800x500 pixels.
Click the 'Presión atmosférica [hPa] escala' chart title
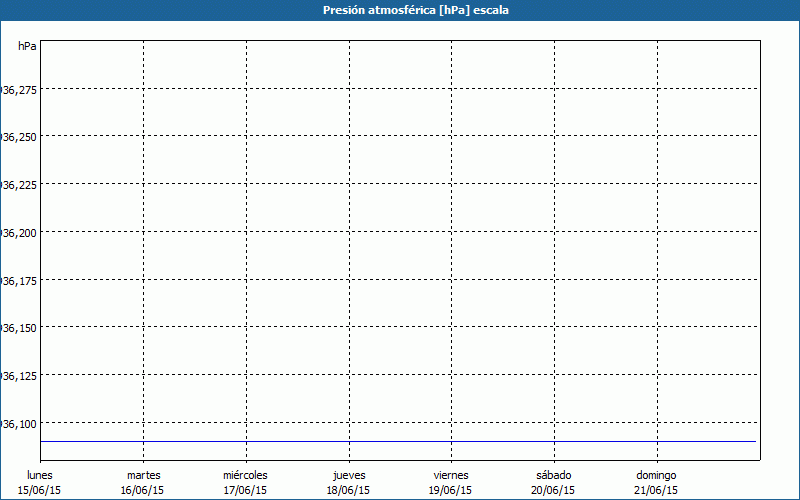coord(400,10)
